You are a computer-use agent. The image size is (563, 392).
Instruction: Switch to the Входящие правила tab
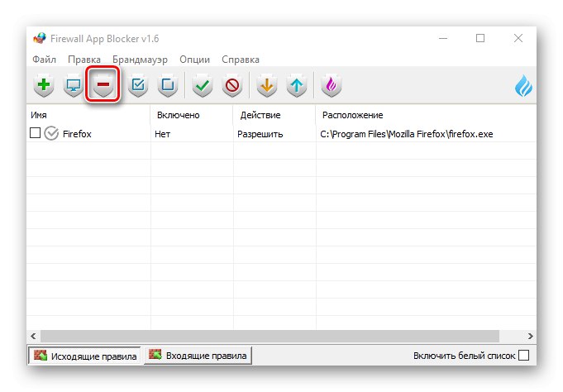(x=198, y=356)
